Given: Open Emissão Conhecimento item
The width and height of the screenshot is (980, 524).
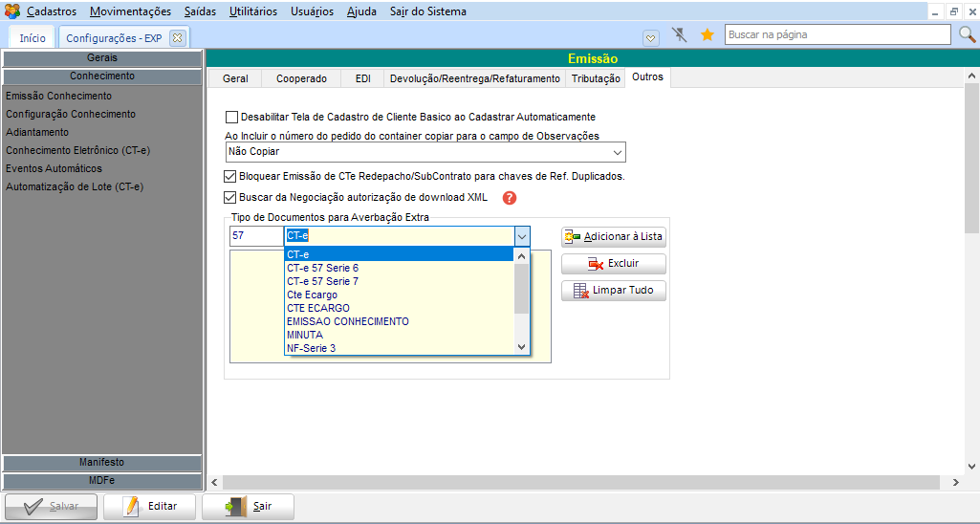Looking at the screenshot, I should (x=58, y=96).
